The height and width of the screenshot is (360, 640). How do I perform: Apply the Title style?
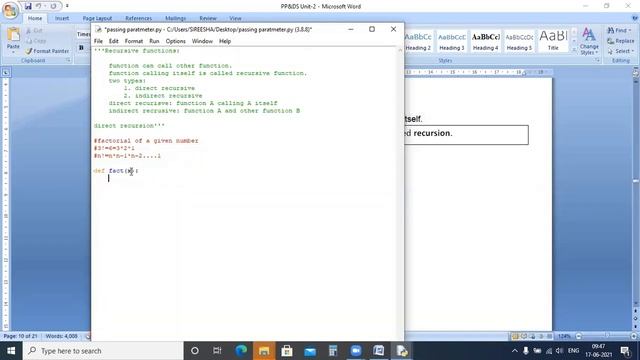click(553, 41)
